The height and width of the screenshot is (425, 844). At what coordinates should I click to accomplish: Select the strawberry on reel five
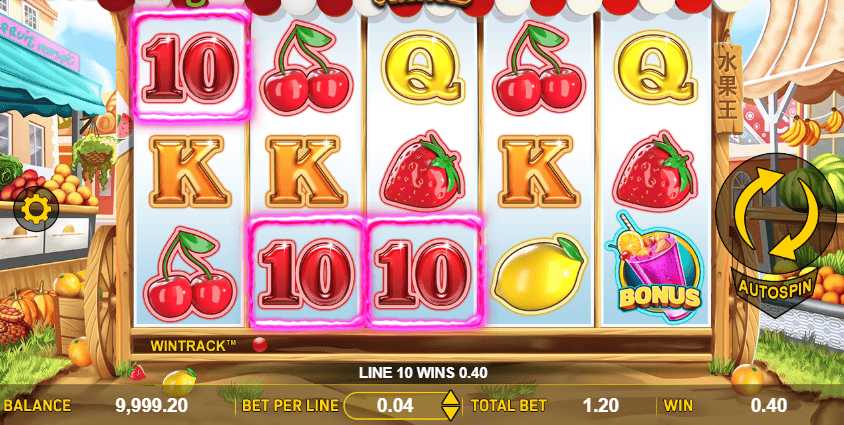coord(655,171)
